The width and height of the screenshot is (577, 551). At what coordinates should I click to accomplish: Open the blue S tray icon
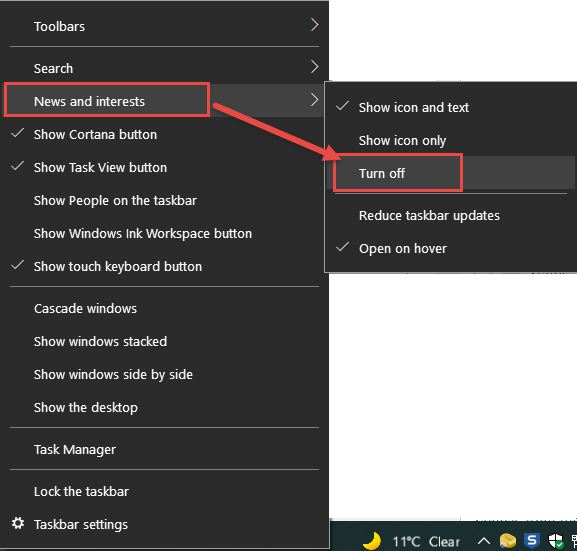[532, 541]
